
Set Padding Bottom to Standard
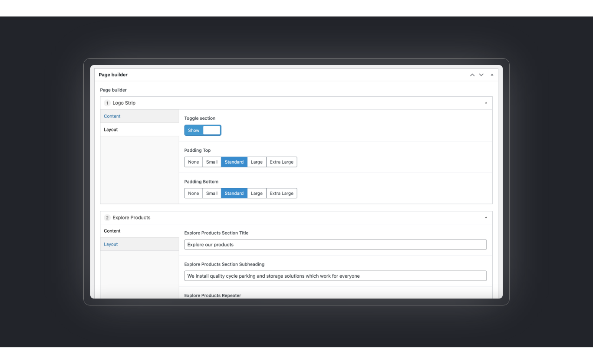pyautogui.click(x=234, y=193)
